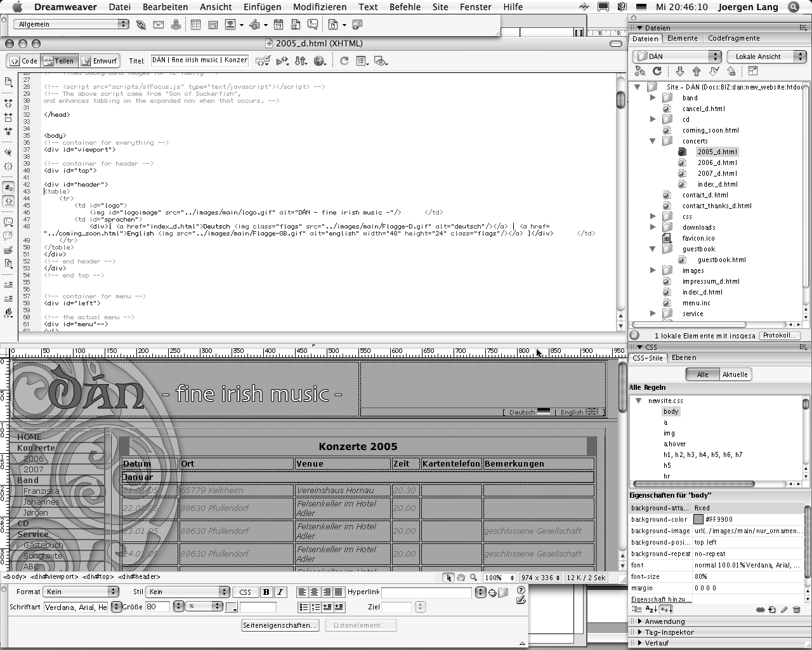The width and height of the screenshot is (812, 650).
Task: Click the pencil edit style icon
Action: tap(784, 609)
